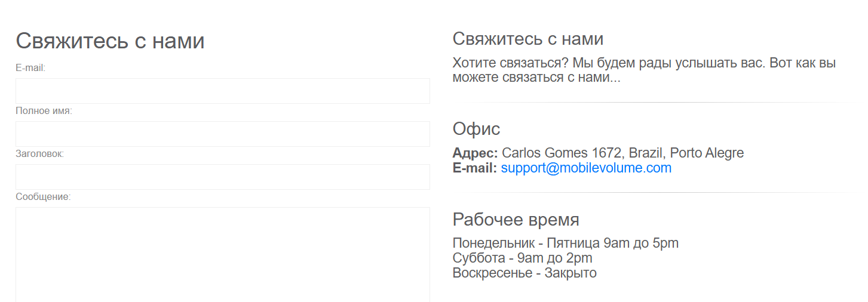Viewport: 868px width, 302px height.
Task: Click the Свяжитесь с нами heading above the intro paragraph
Action: [x=527, y=39]
